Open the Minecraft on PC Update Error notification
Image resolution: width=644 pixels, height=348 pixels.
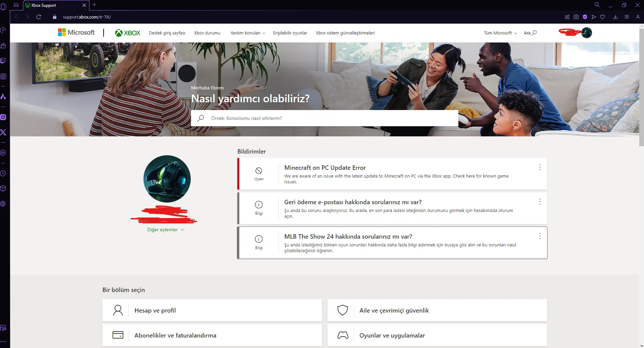coord(392,174)
